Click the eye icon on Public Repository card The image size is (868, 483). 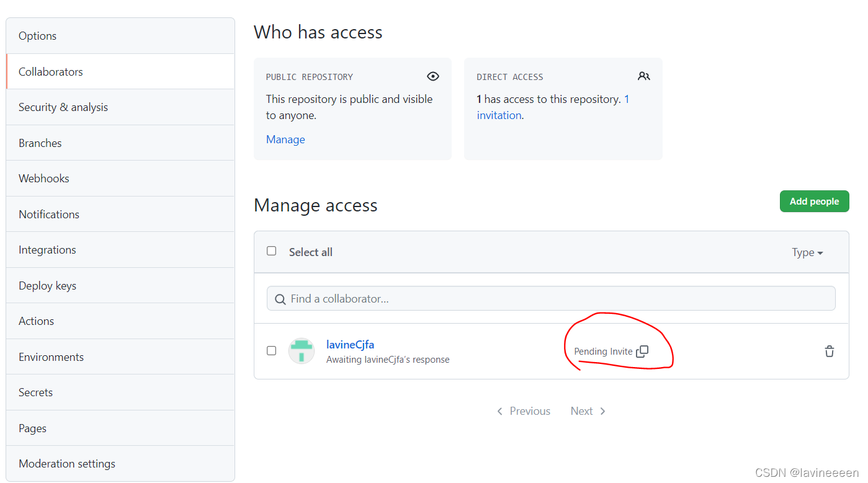pos(433,76)
